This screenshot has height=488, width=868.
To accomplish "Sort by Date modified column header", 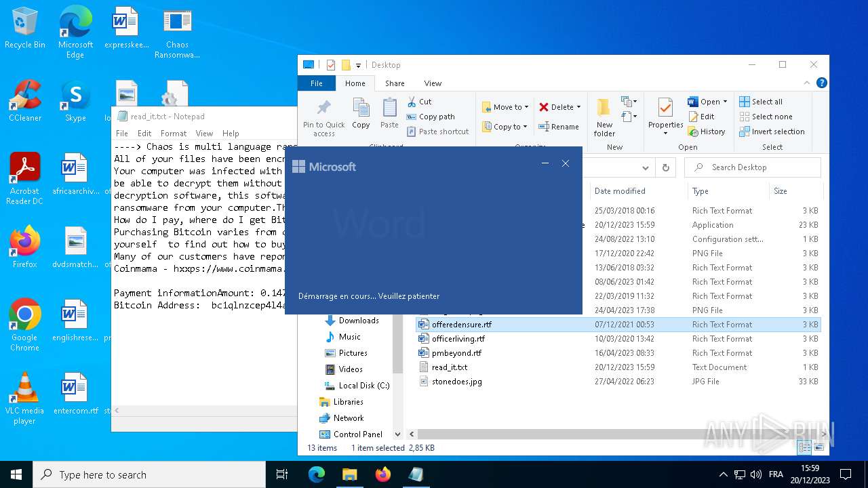I will click(637, 191).
